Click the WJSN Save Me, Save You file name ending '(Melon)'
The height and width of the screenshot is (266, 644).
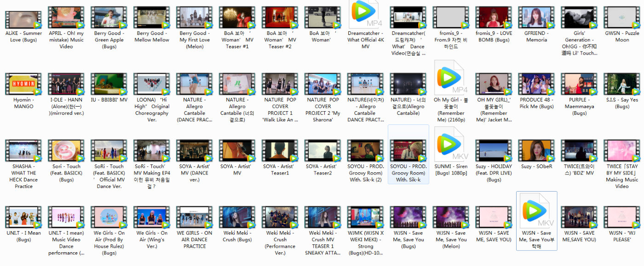pyautogui.click(x=451, y=240)
